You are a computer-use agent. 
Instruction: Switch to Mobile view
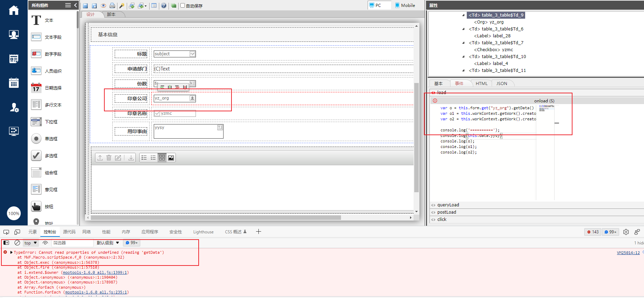[405, 5]
